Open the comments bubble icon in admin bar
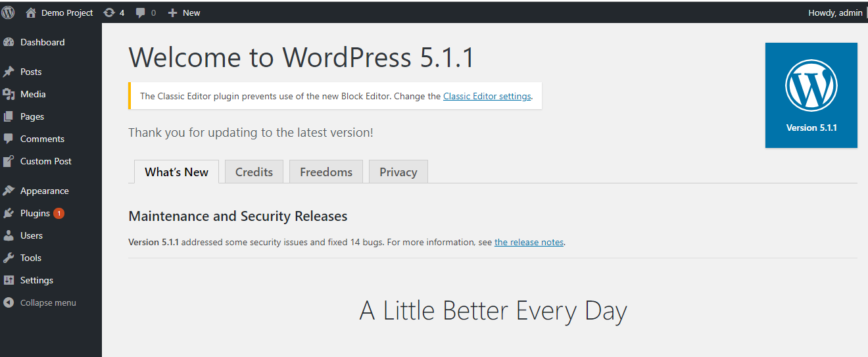The image size is (868, 357). coord(141,12)
